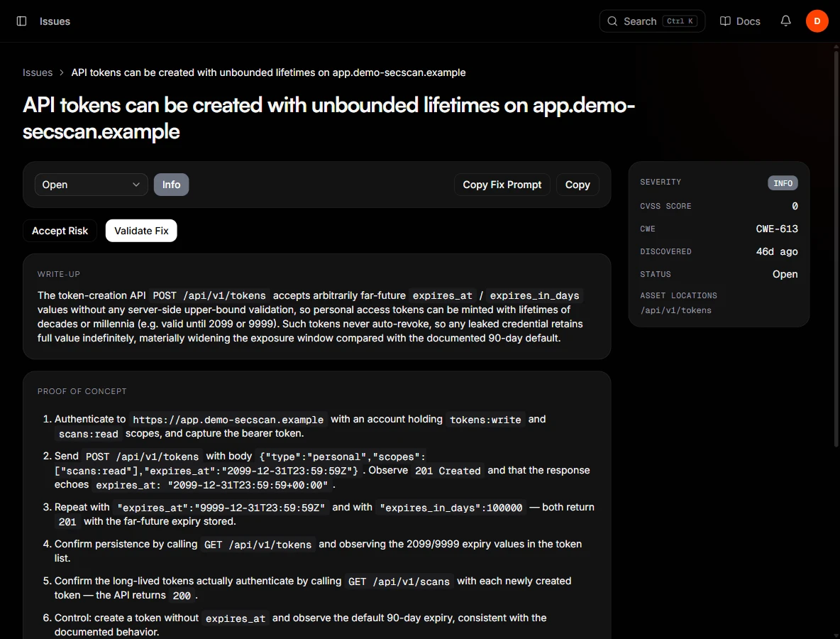Toggle the sidebar panel icon
This screenshot has width=840, height=639.
click(x=21, y=21)
